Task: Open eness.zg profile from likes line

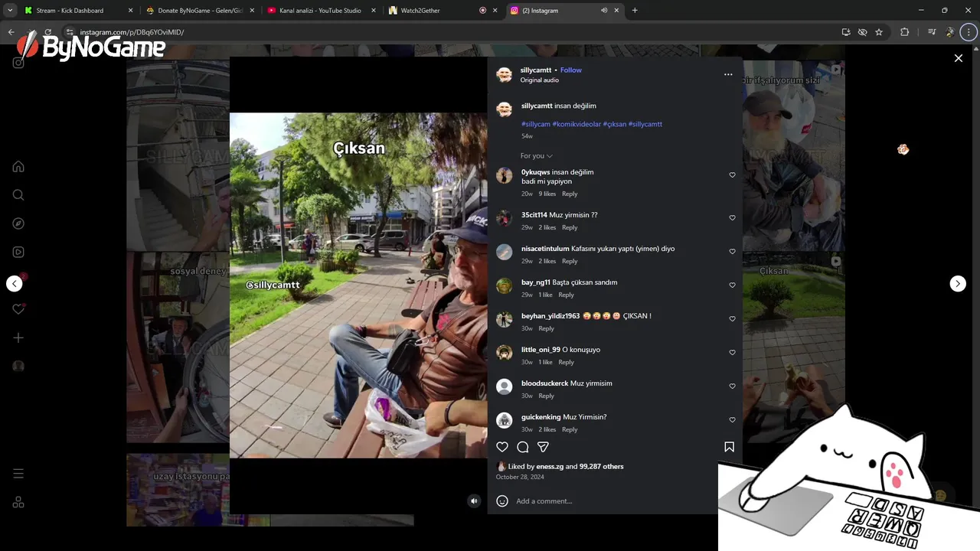Action: [x=550, y=467]
